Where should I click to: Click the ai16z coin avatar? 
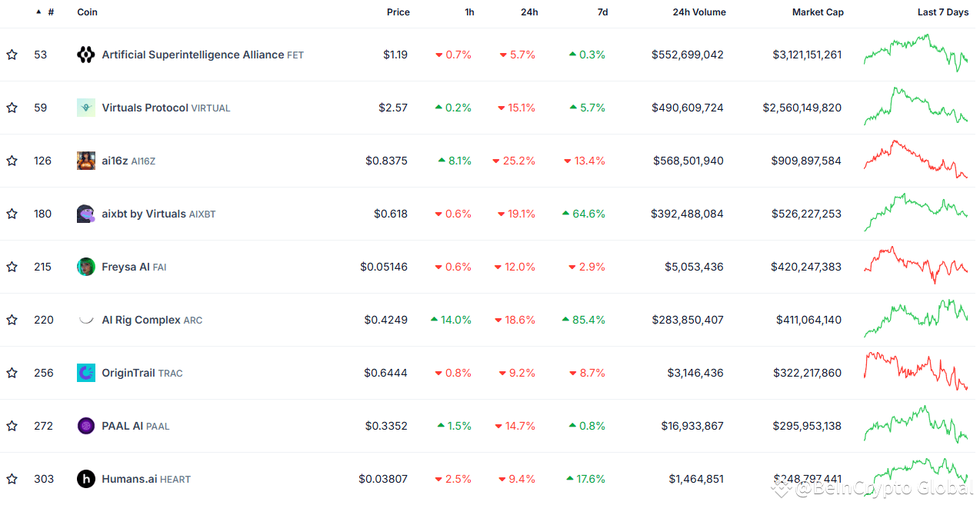click(x=86, y=161)
